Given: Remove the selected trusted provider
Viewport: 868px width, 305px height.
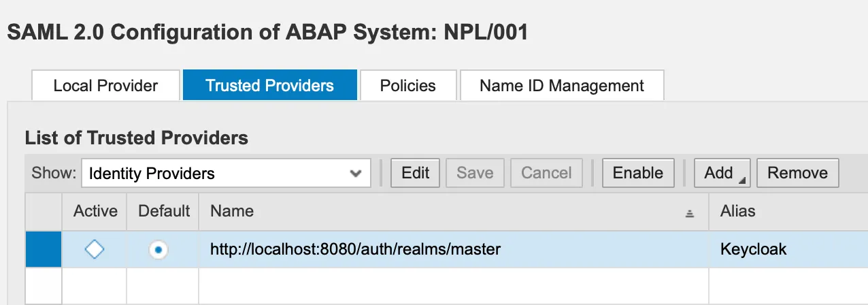Looking at the screenshot, I should tap(797, 173).
